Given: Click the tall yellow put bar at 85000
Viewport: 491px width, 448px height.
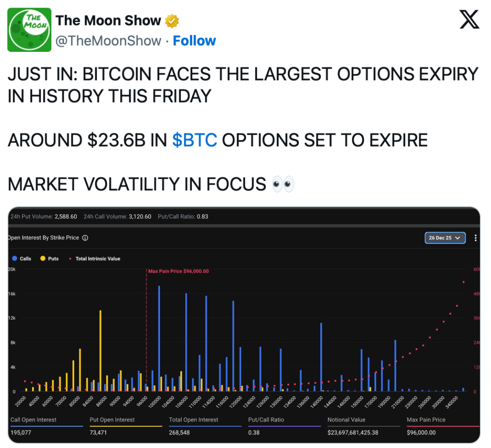Looking at the screenshot, I should coord(100,350).
